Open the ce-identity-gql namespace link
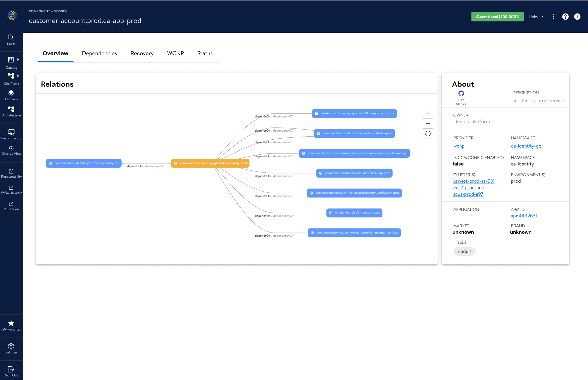Image resolution: width=588 pixels, height=380 pixels. pyautogui.click(x=526, y=146)
